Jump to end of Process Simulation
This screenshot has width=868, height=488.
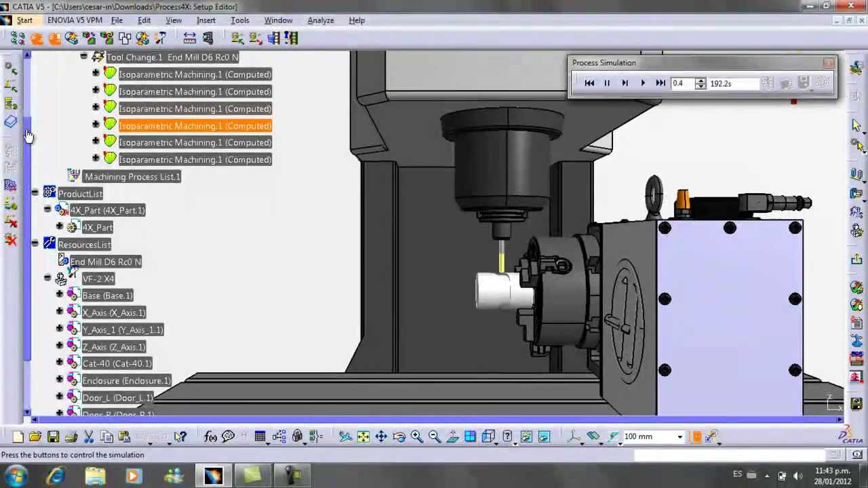click(660, 83)
